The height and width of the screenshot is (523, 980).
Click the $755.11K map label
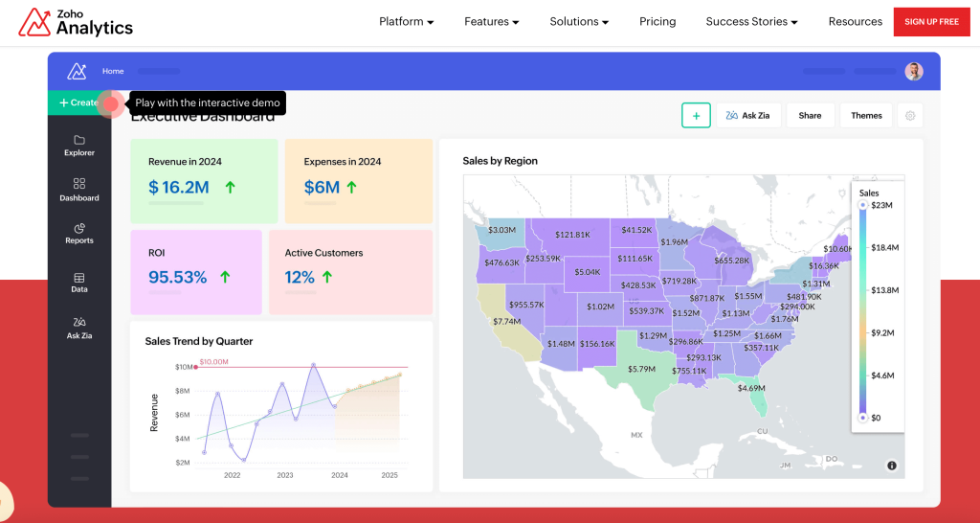click(x=689, y=371)
